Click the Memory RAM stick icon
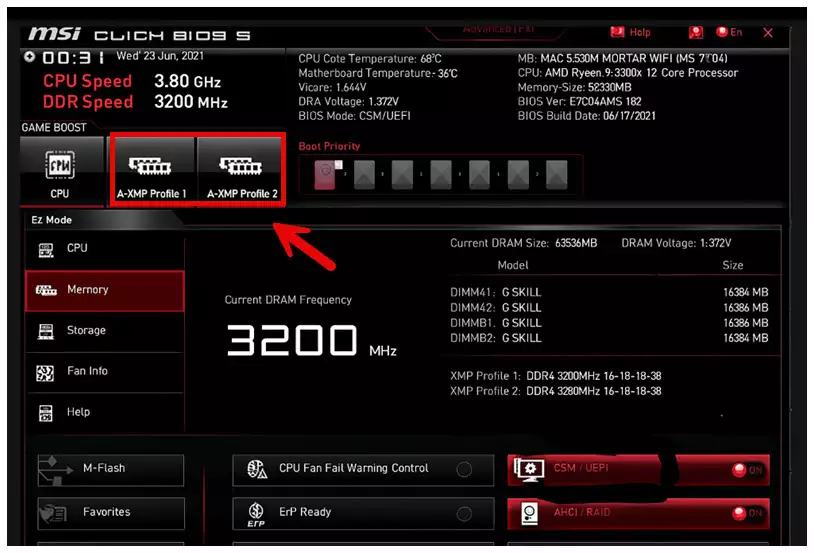Viewport: 814px width, 553px height. pos(46,290)
